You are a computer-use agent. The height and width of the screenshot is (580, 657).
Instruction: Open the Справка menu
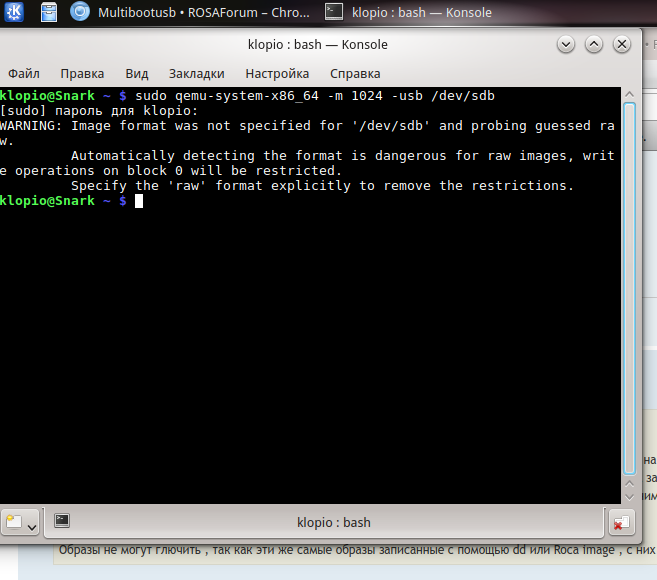tap(355, 74)
